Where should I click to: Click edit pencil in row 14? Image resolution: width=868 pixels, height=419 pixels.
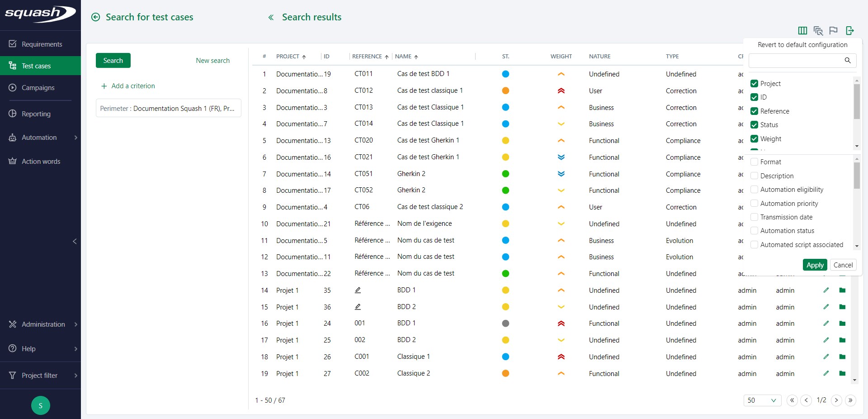(x=826, y=290)
